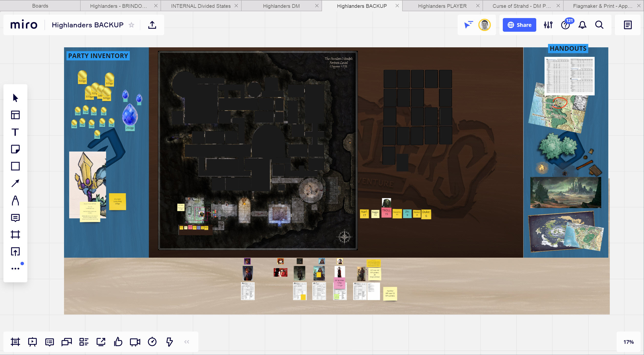Switch to Flagmaker & Print tab

(x=602, y=6)
